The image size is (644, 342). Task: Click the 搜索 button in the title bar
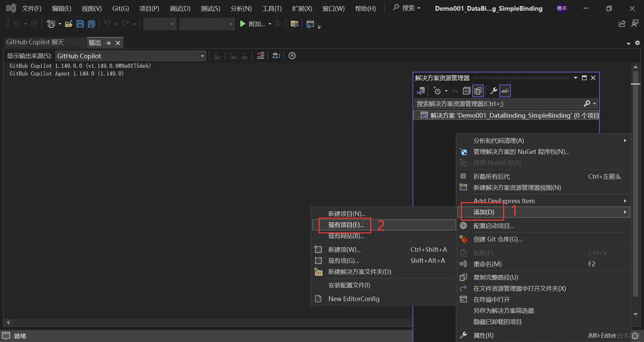coord(407,8)
